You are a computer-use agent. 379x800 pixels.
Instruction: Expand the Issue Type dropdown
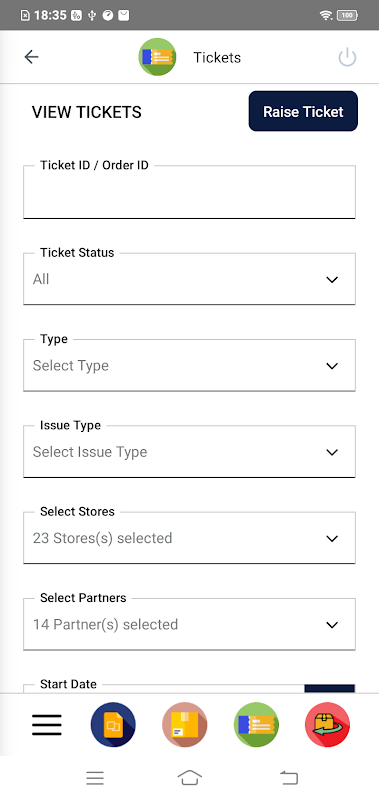coord(189,452)
